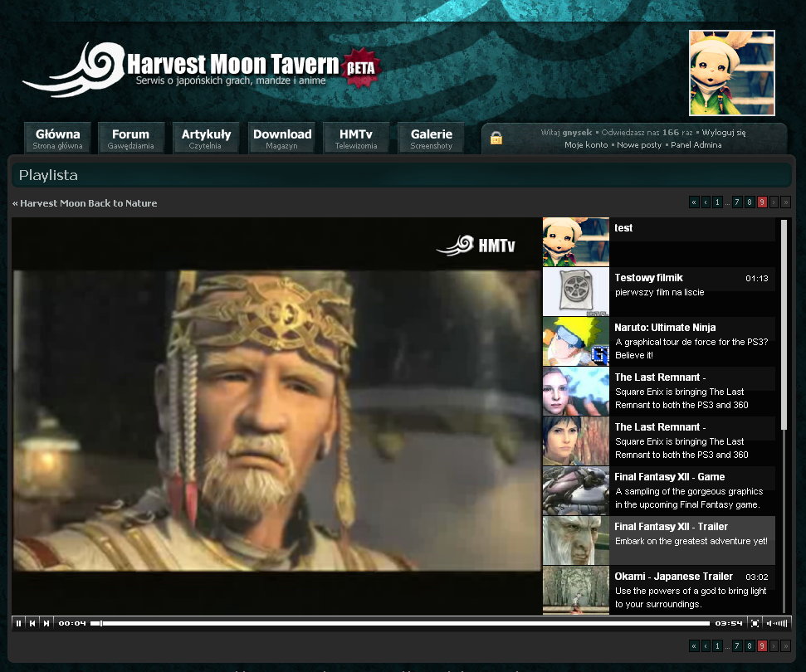Click the Wyloguj się link
This screenshot has height=672, width=806.
point(723,132)
